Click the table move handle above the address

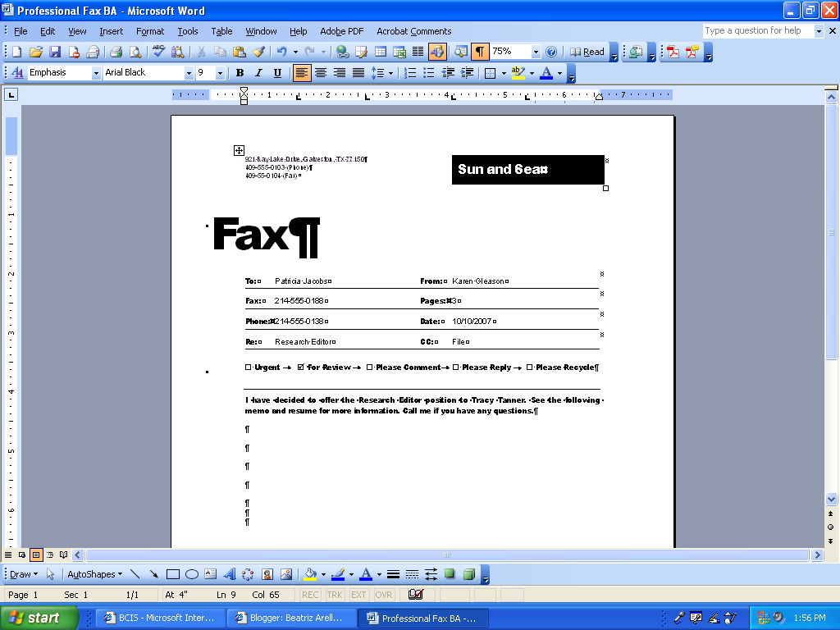coord(239,151)
